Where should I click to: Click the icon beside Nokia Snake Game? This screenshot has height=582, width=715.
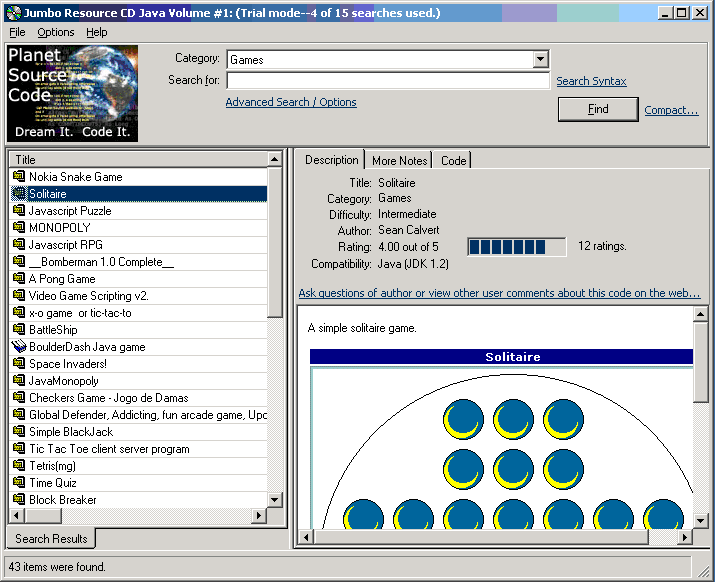pyautogui.click(x=19, y=176)
